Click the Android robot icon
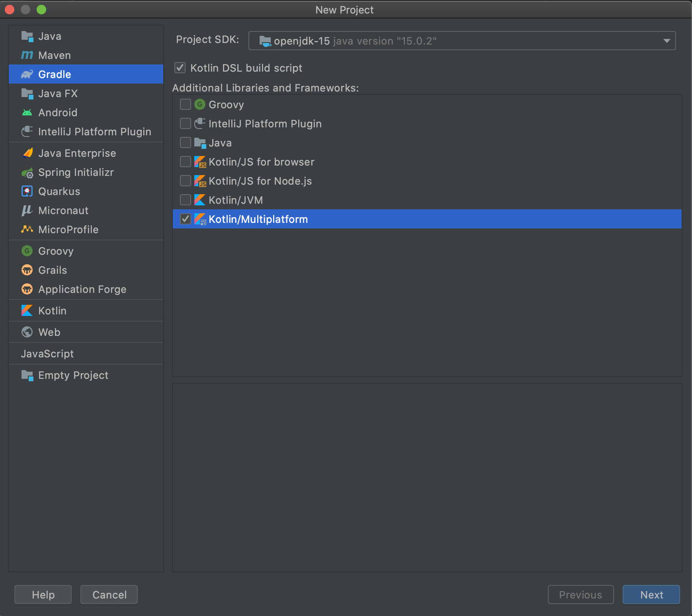 pos(27,113)
